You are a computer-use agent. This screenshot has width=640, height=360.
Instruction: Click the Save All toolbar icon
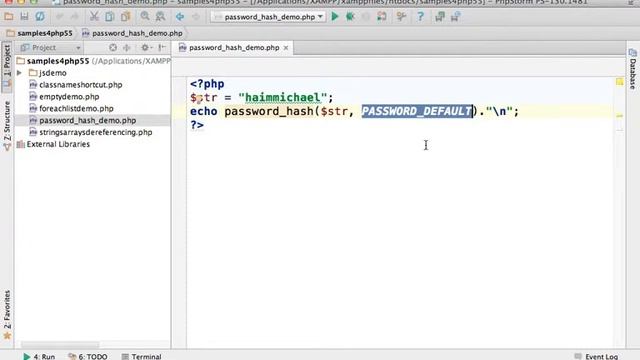coord(24,17)
